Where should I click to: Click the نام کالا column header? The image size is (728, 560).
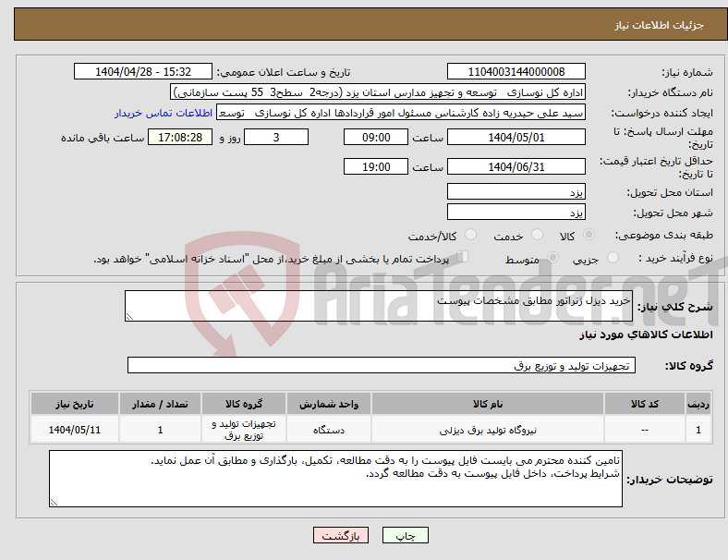click(x=488, y=404)
